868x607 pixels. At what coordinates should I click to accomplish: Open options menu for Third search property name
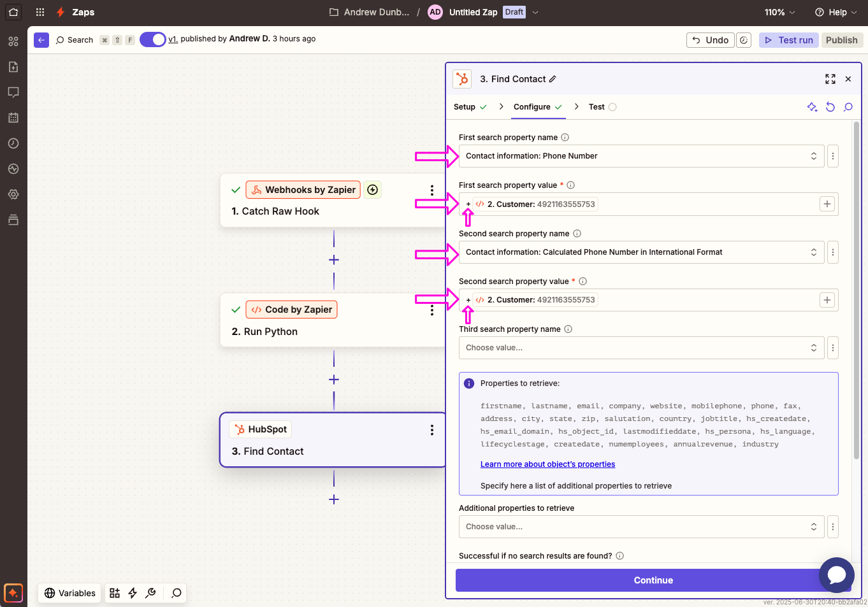pyautogui.click(x=832, y=348)
